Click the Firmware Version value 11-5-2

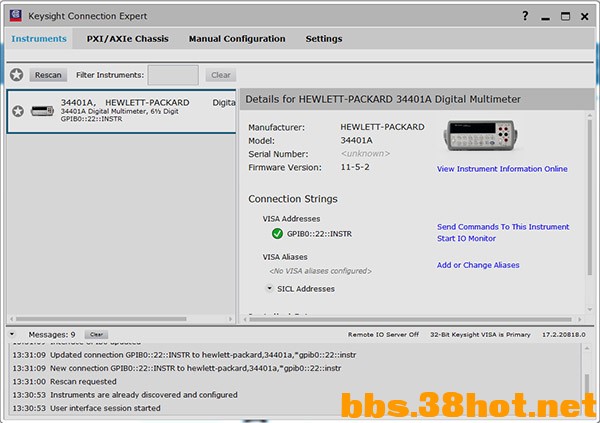[x=355, y=167]
